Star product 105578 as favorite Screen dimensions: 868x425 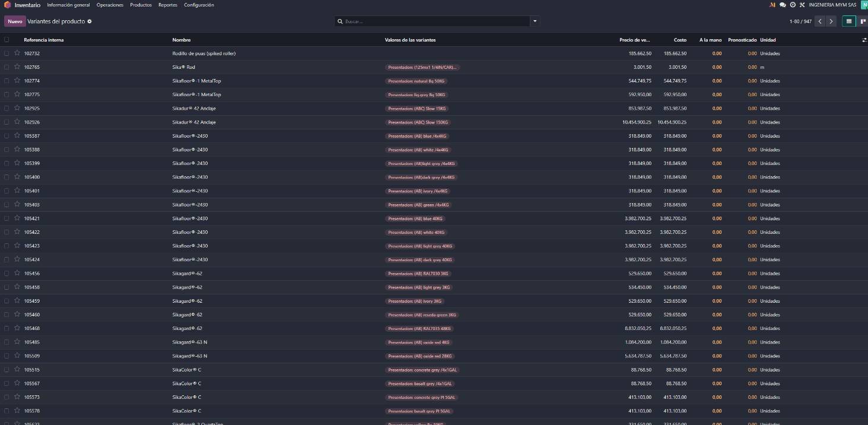(17, 411)
